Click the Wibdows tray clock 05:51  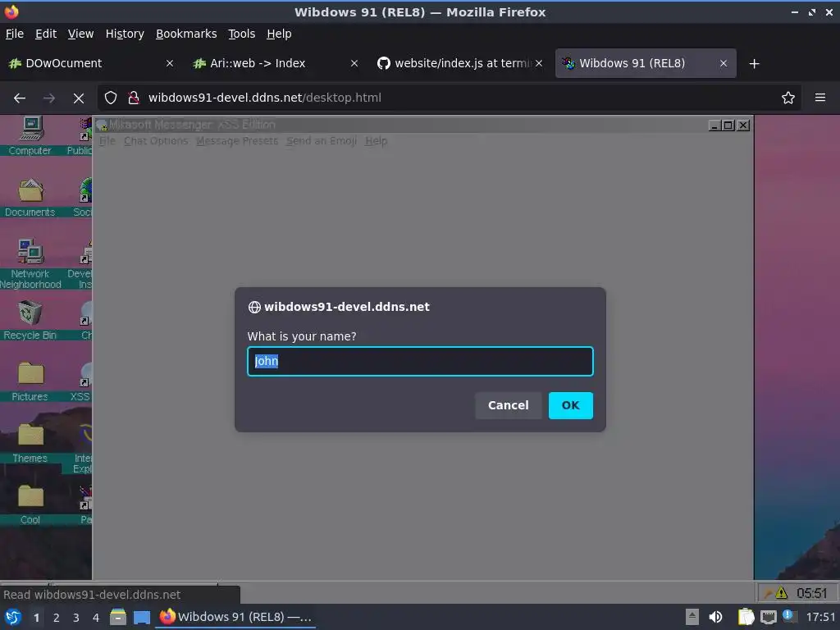811,593
